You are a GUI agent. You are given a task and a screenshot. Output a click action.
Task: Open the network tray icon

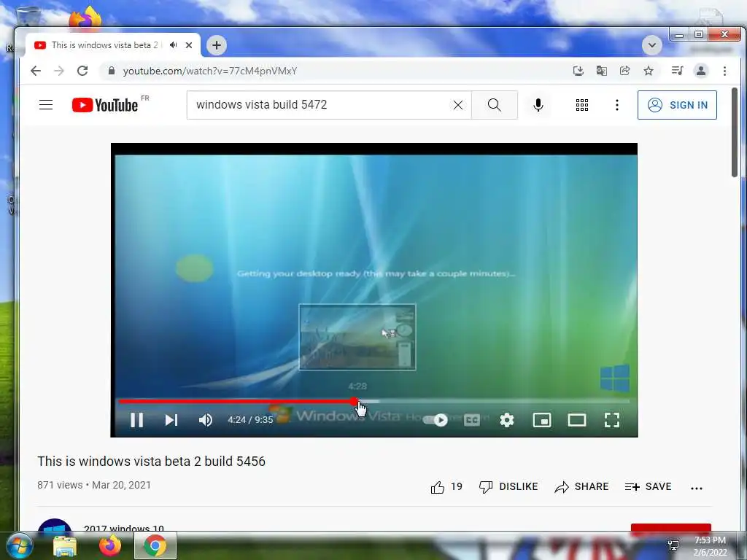673,545
